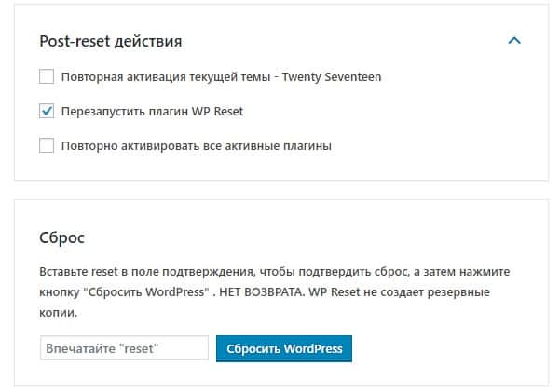560x392 pixels.
Task: Enable the Twenty Seventeen theme reactivation checkbox
Action: (48, 77)
